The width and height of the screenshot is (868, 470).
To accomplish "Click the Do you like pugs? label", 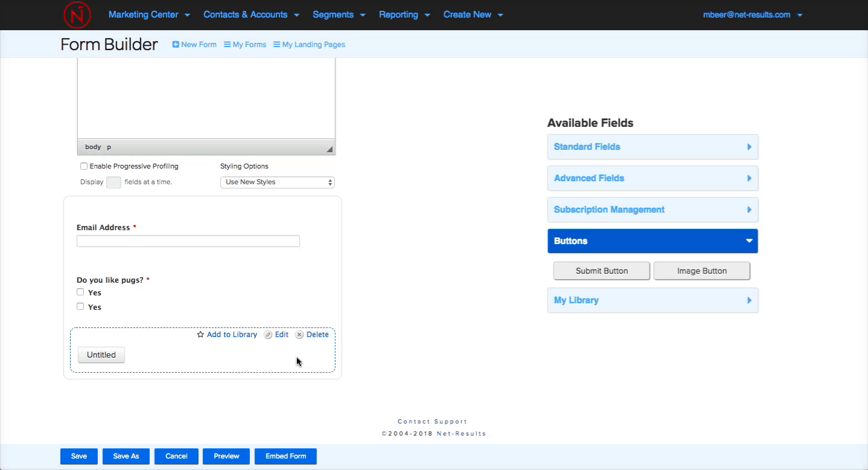I will (x=110, y=280).
